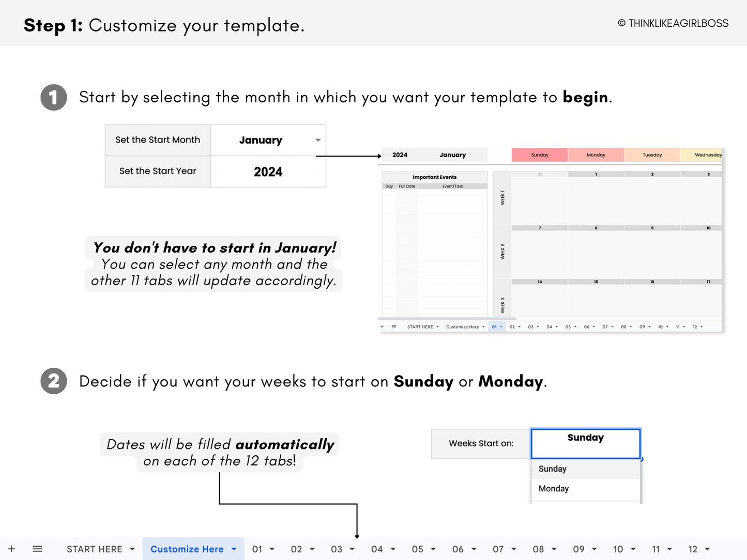Choose Sunday in the Weeks Start list
The image size is (747, 560).
coord(552,469)
